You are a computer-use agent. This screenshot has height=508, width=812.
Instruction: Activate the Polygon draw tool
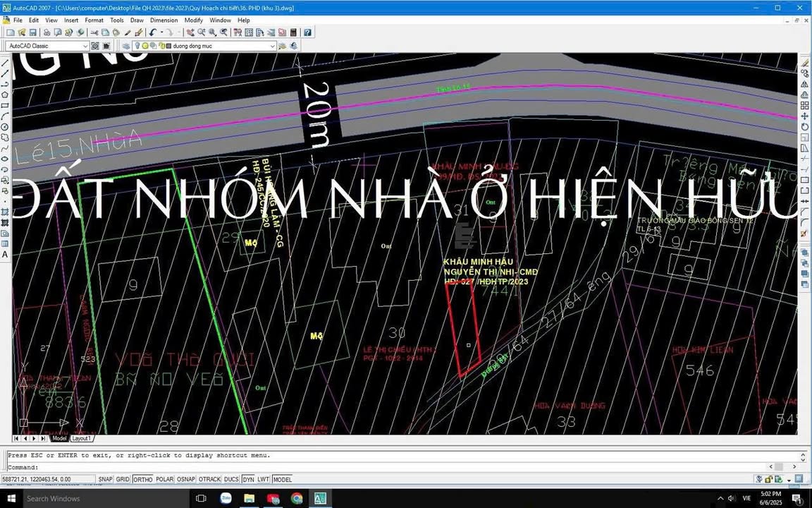point(5,95)
